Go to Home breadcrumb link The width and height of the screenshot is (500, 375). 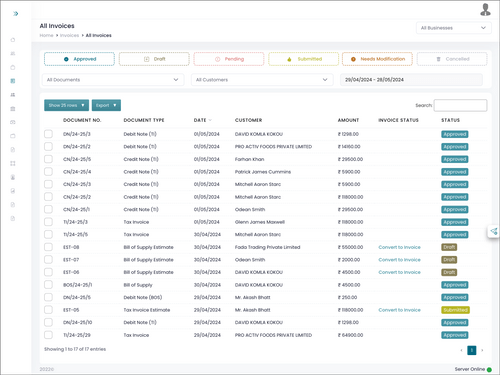click(46, 35)
